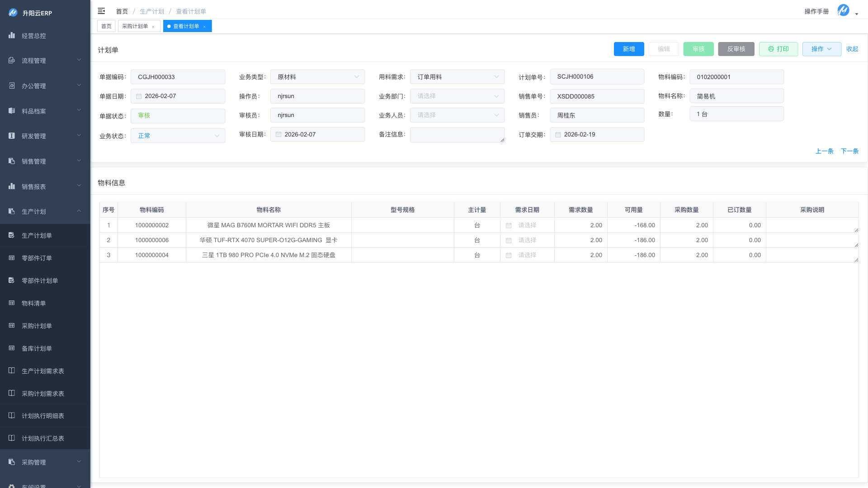Click the 生产计划需求表 book icon
This screenshot has width=868, height=488.
[x=12, y=371]
